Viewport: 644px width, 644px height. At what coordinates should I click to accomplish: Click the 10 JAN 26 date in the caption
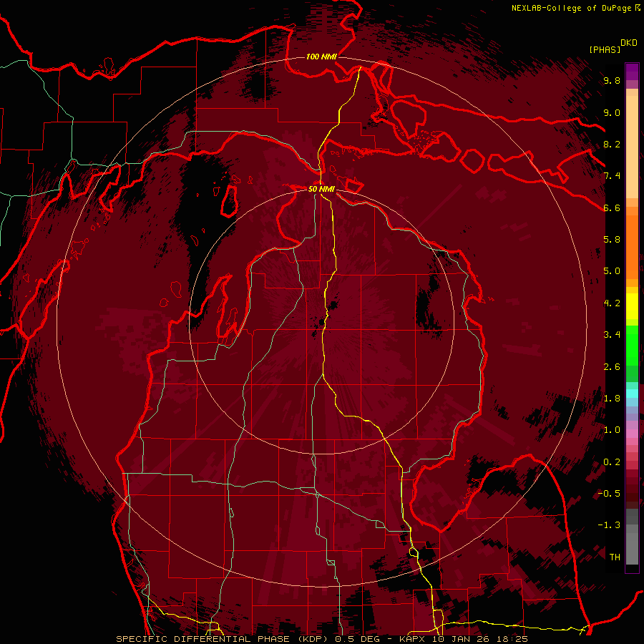coord(460,639)
